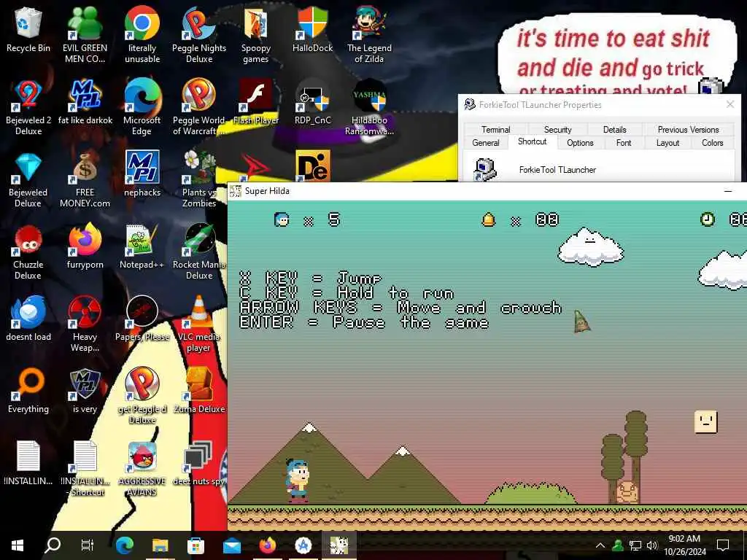This screenshot has width=747, height=560.
Task: Open the Colors tab in Properties
Action: click(x=712, y=143)
